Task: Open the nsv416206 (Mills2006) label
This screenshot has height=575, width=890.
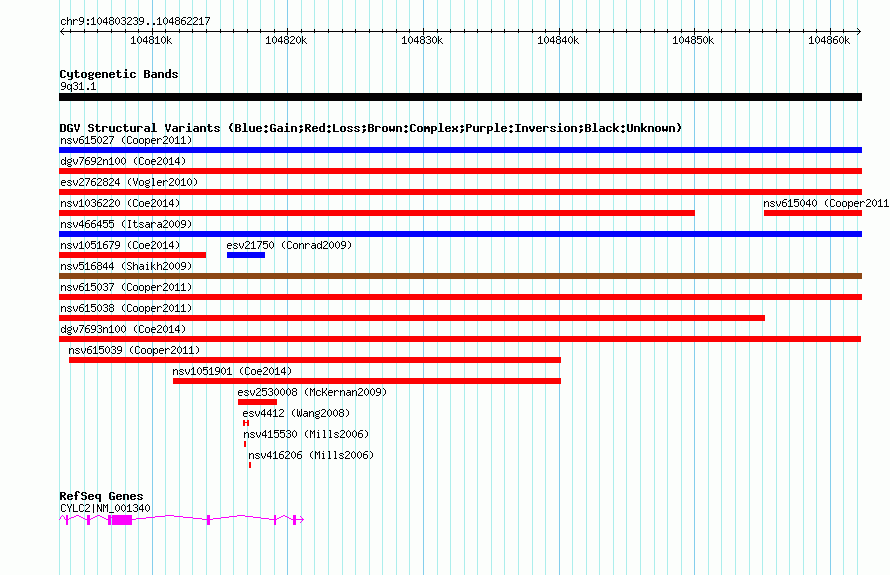Action: (x=311, y=455)
